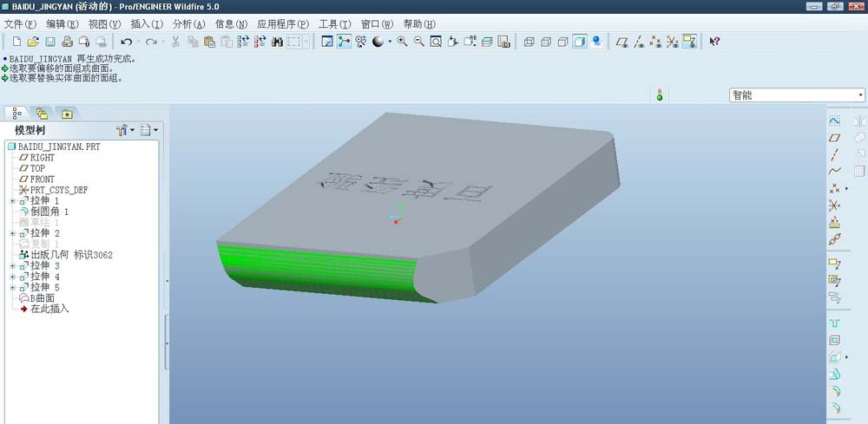
Task: Open the 编辑(E) menu
Action: (x=62, y=24)
